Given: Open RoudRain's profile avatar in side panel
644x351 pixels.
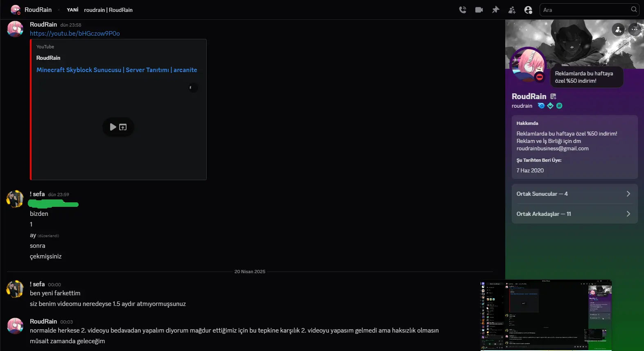Looking at the screenshot, I should point(529,66).
